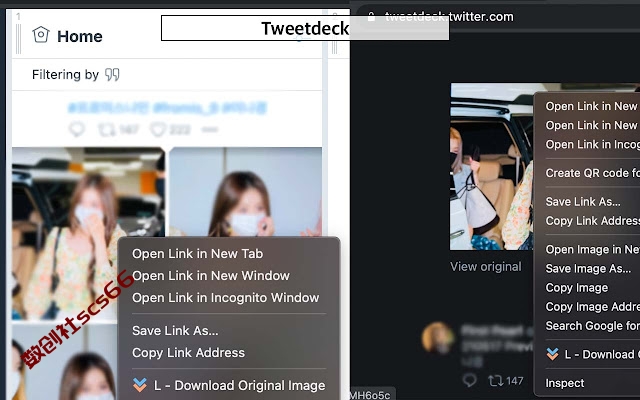Select Open Link in Incognito Window in left menu
Viewport: 640px width, 400px height.
pos(225,298)
